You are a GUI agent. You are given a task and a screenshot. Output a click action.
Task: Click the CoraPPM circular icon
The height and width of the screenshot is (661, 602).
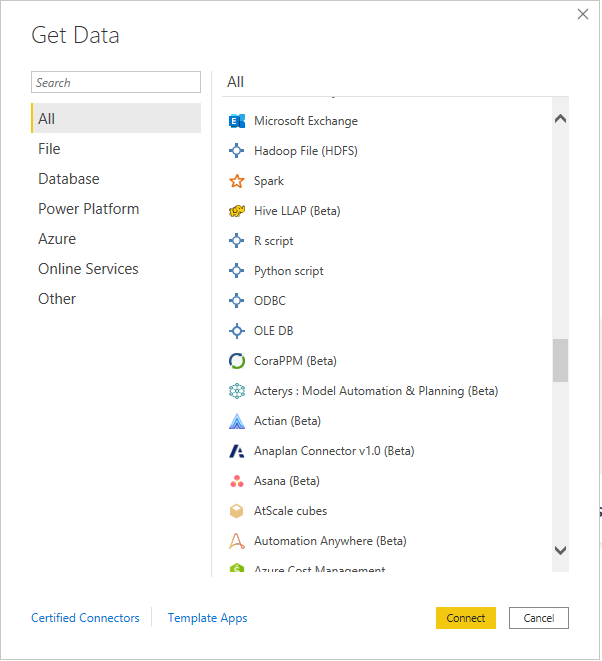236,361
